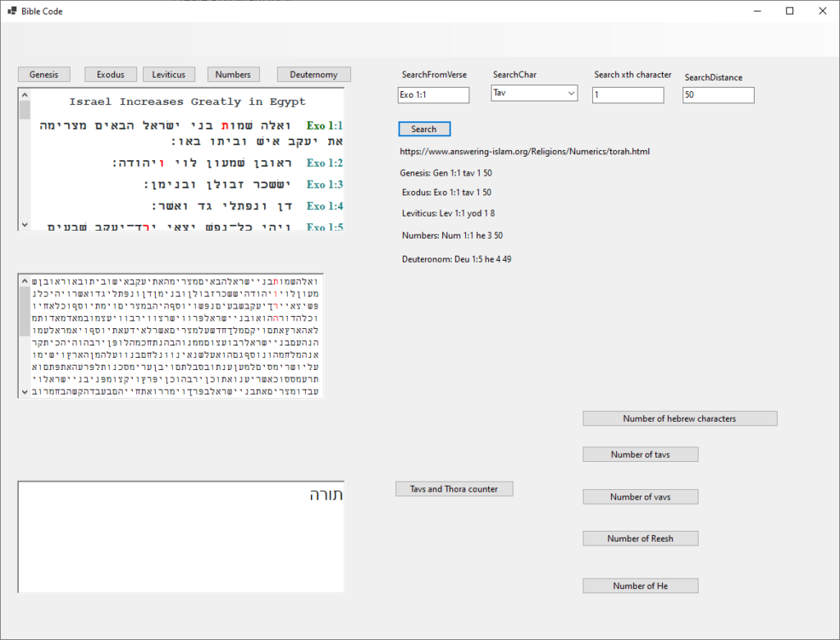Click the SearchFromVerse input field

click(433, 95)
